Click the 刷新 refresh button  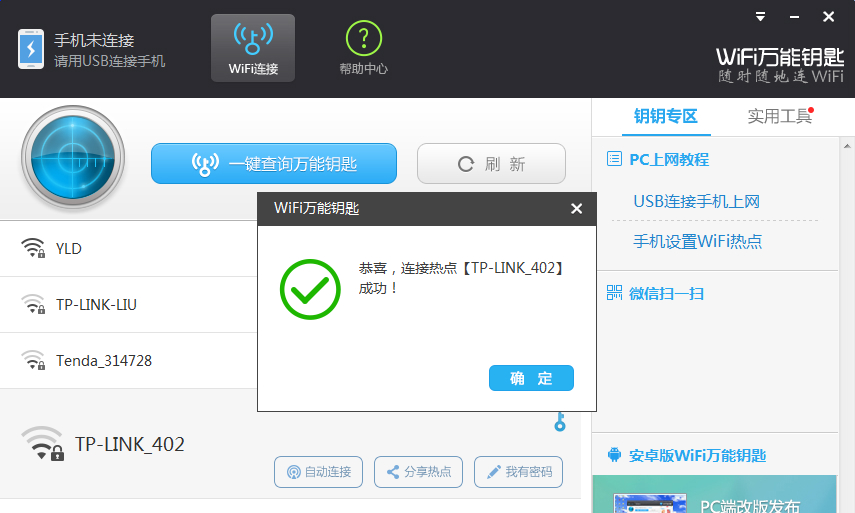click(x=491, y=164)
